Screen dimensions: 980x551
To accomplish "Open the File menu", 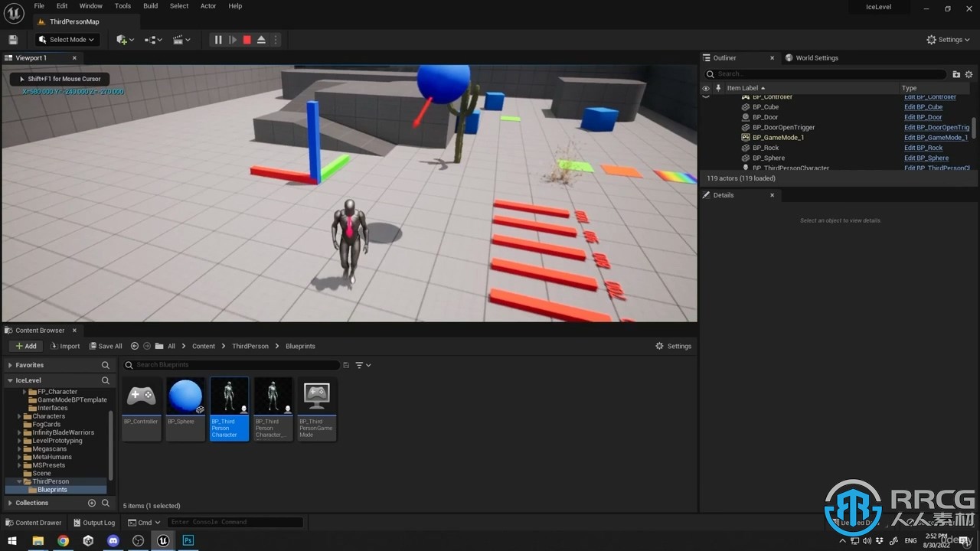I will [39, 6].
